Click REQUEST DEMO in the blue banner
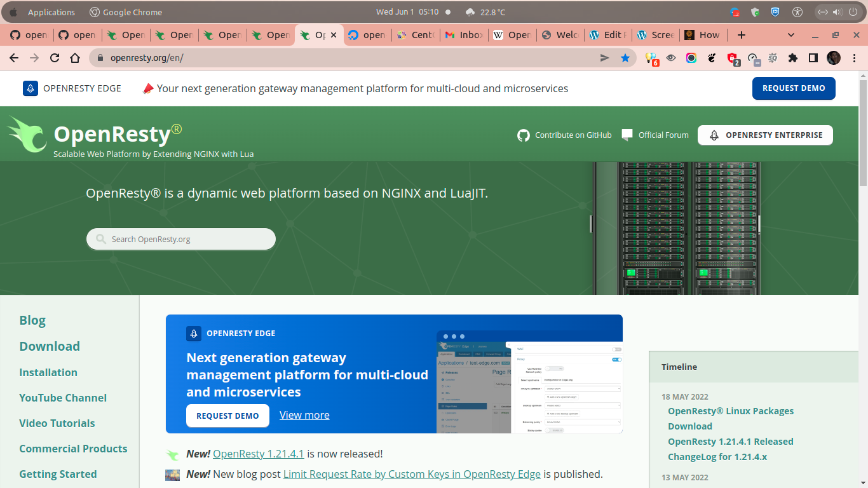 tap(227, 416)
